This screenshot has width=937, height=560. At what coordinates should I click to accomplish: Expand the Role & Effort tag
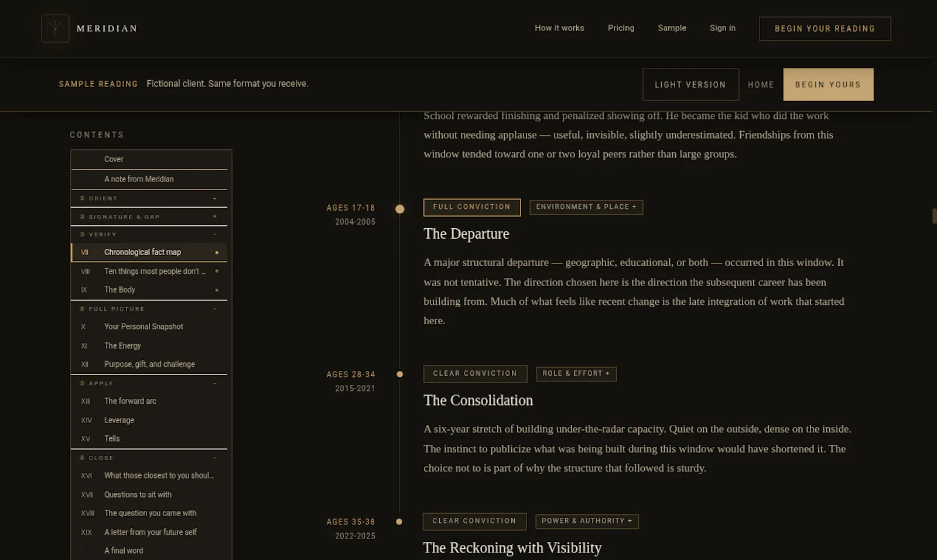[576, 374]
